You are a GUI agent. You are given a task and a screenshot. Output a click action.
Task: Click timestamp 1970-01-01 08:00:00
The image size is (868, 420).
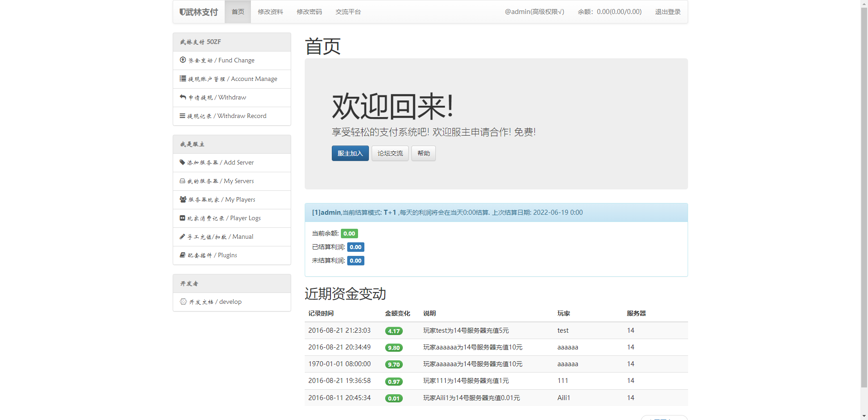click(x=340, y=364)
